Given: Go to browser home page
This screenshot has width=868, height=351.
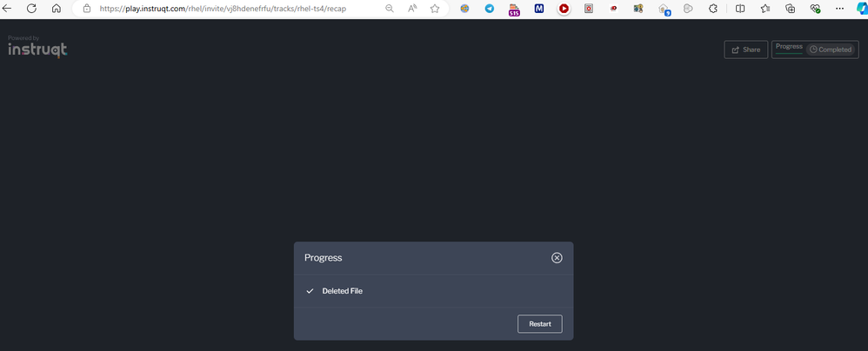Looking at the screenshot, I should click(x=57, y=9).
